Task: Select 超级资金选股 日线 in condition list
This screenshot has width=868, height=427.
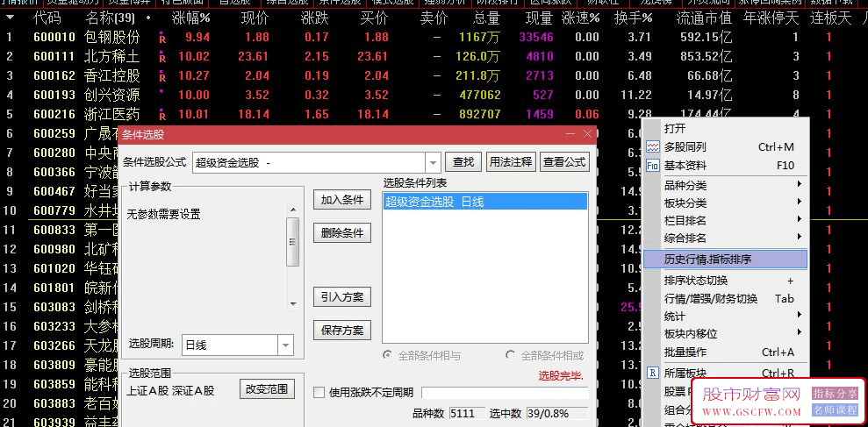Action: tap(484, 202)
